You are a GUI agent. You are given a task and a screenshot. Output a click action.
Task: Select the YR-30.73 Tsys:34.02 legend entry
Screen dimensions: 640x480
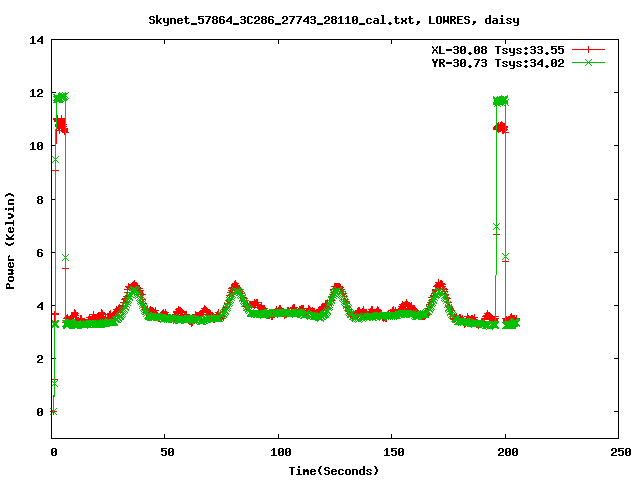coord(498,63)
